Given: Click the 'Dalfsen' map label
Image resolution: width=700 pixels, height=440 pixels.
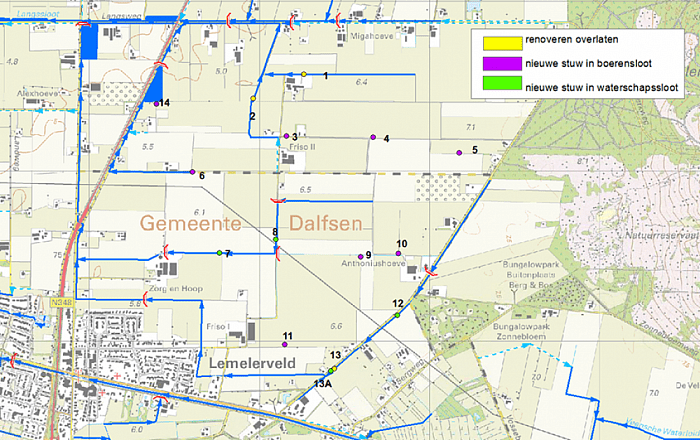Looking at the screenshot, I should (x=325, y=223).
